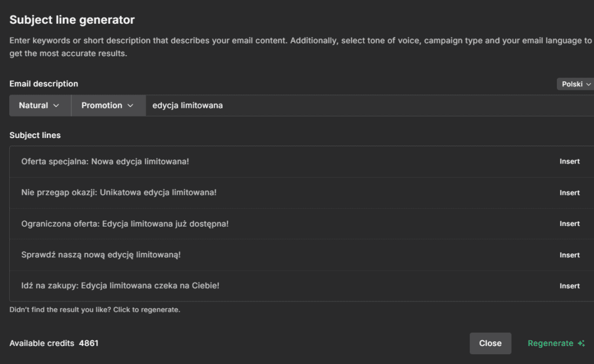Focus the email description field containing "edycja limitowana"
The width and height of the screenshot is (594, 364).
(365, 105)
